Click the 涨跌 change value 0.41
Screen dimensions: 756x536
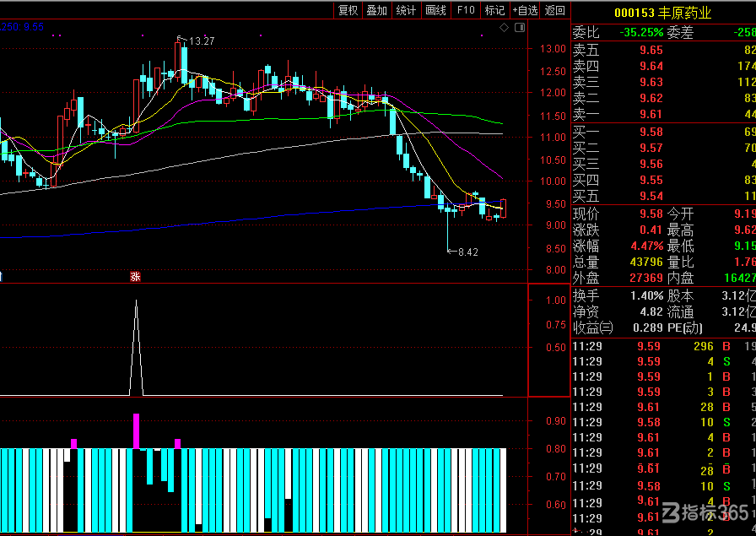[x=651, y=230]
